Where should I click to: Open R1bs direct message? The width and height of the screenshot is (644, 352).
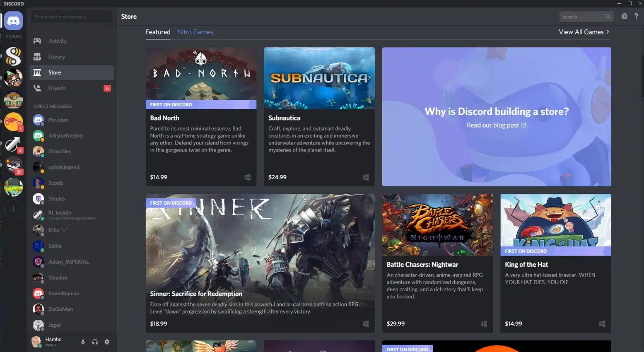tap(71, 230)
